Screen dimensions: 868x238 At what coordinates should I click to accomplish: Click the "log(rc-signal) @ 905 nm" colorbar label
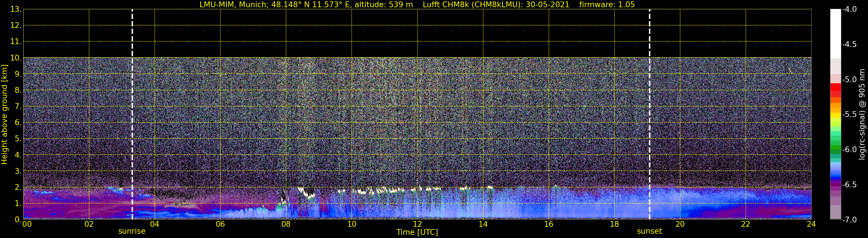(x=862, y=114)
